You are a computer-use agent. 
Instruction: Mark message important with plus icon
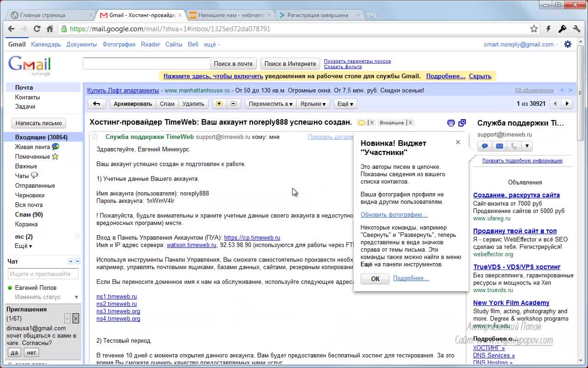219,104
